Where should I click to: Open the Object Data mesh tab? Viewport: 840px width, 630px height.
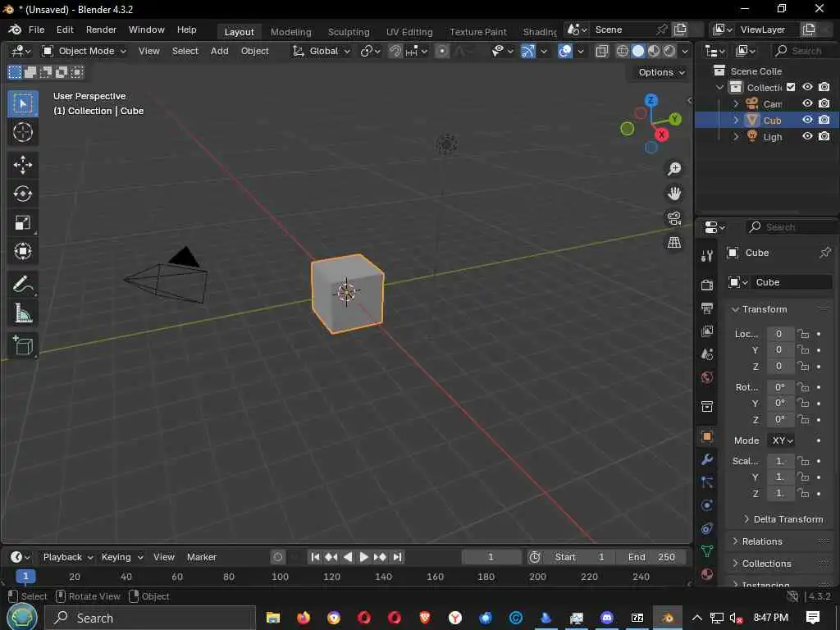click(706, 551)
